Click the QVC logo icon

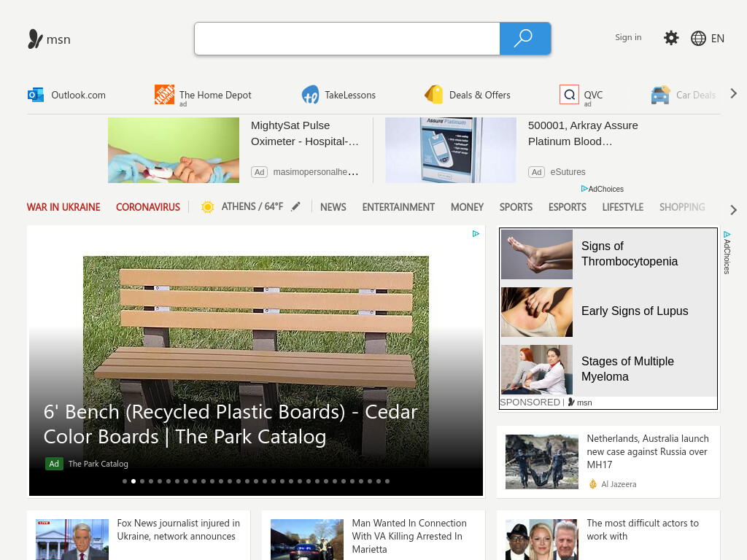pyautogui.click(x=569, y=94)
